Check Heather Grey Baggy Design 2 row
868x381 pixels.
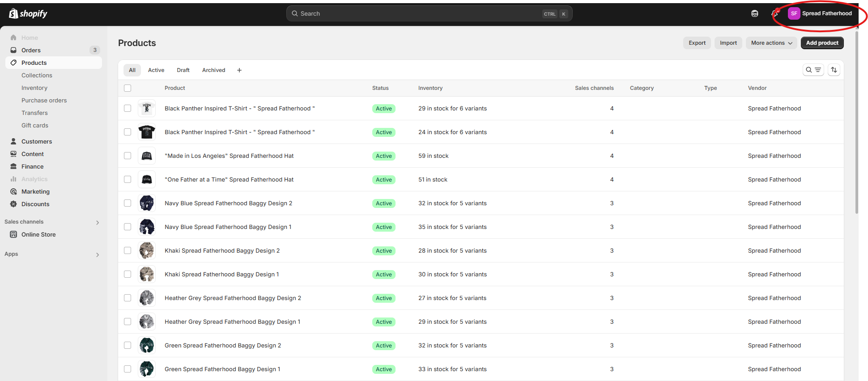128,298
